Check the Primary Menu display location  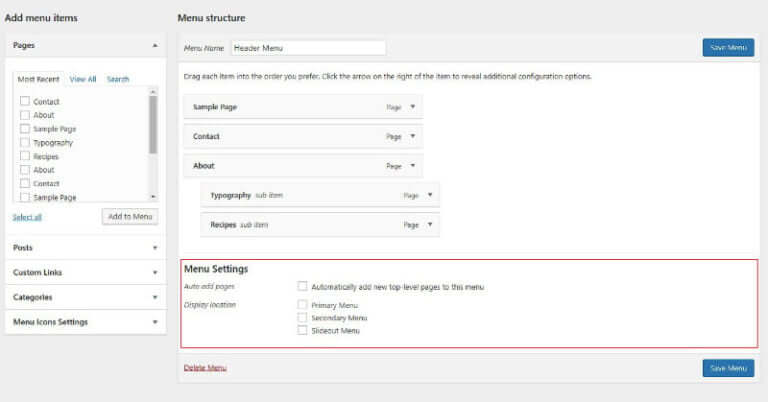click(x=303, y=304)
